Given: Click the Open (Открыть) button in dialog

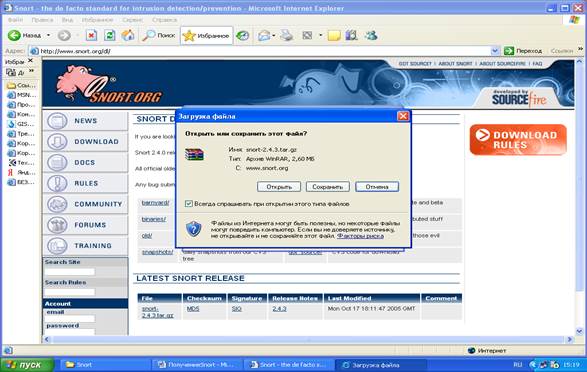Looking at the screenshot, I should [x=279, y=186].
